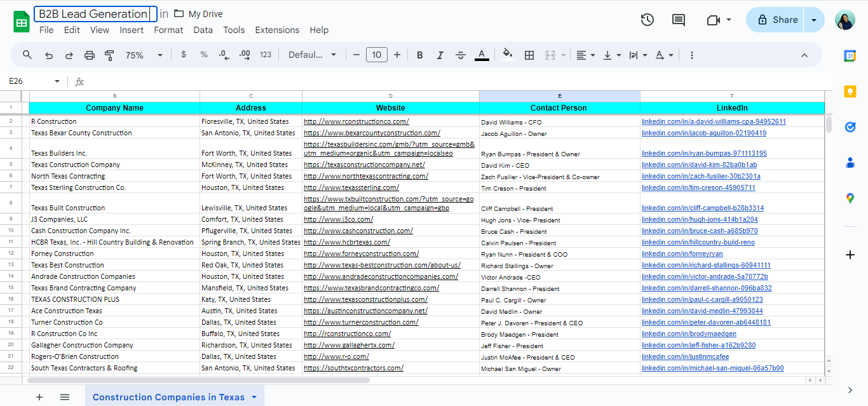Open version history clock icon

(x=647, y=20)
